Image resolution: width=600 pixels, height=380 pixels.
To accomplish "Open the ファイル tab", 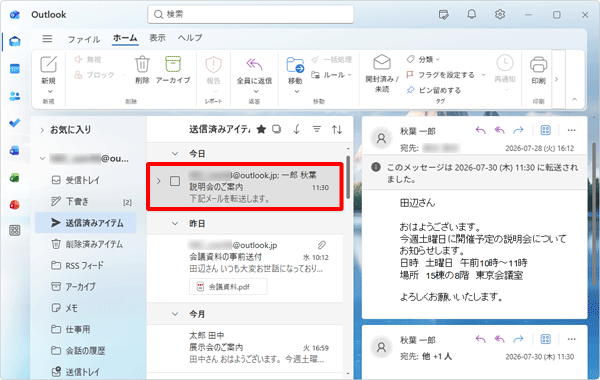I will (x=84, y=39).
